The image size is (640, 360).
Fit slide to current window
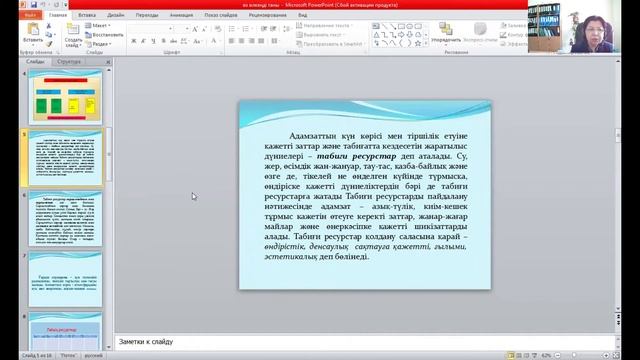(x=616, y=356)
